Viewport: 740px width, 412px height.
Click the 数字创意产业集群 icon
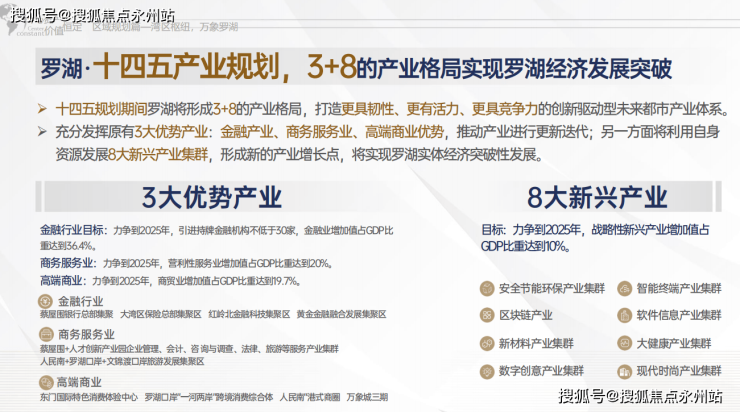point(487,371)
